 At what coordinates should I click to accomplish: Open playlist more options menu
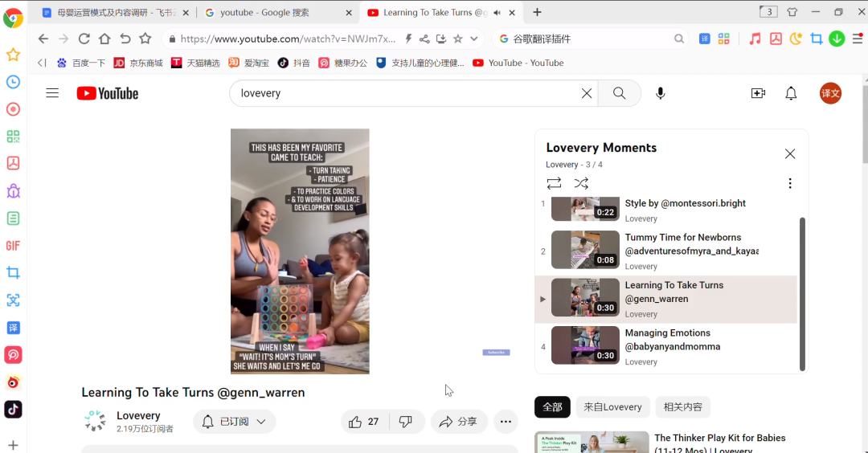pyautogui.click(x=790, y=183)
